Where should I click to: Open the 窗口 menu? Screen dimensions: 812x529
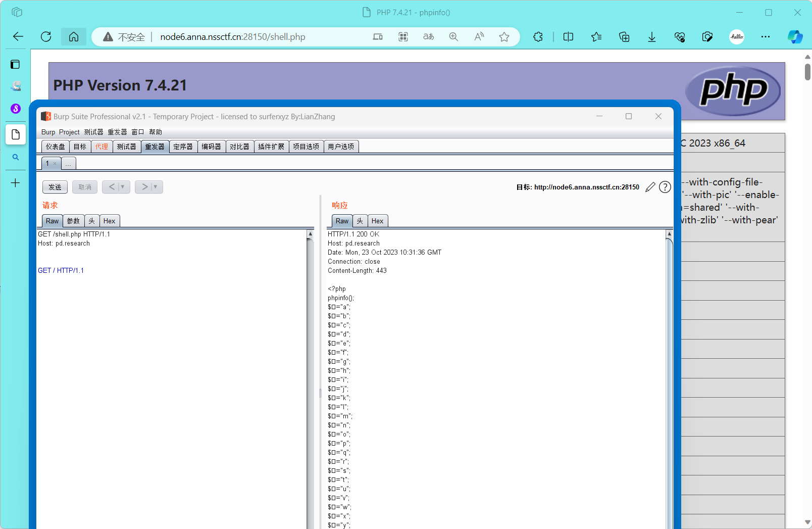click(138, 132)
